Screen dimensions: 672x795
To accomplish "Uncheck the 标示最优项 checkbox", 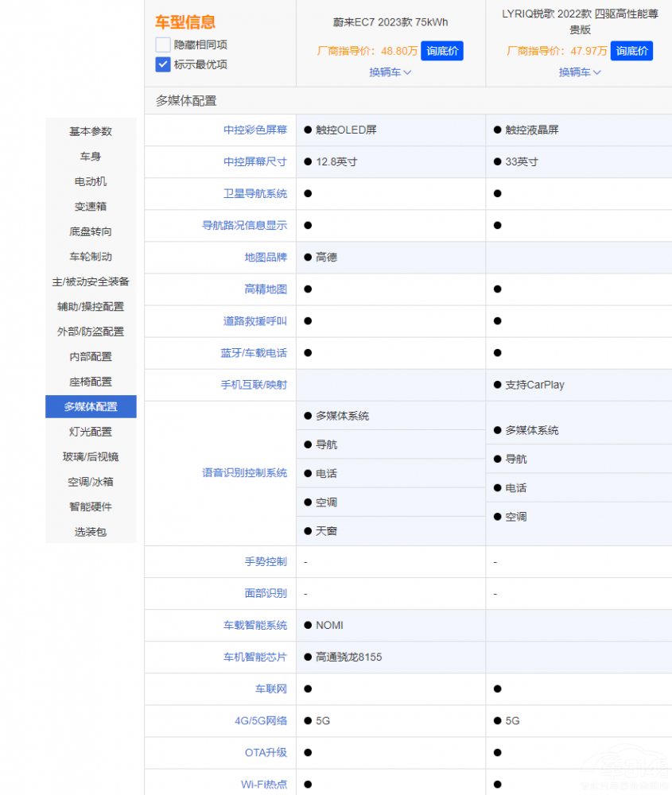I will [x=163, y=64].
